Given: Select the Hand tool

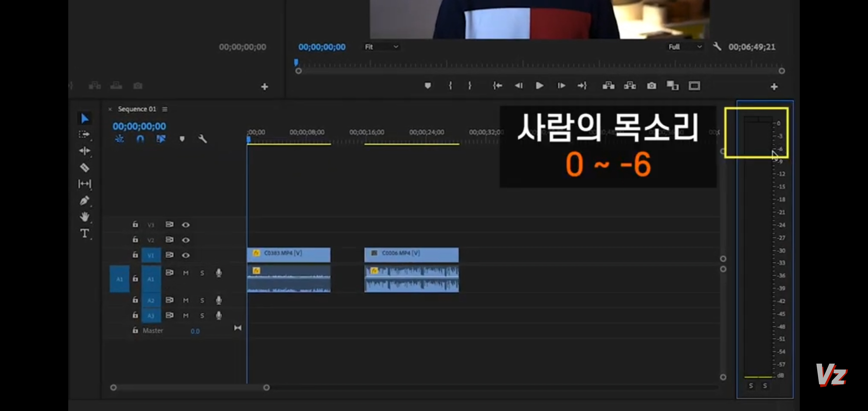Looking at the screenshot, I should point(85,217).
